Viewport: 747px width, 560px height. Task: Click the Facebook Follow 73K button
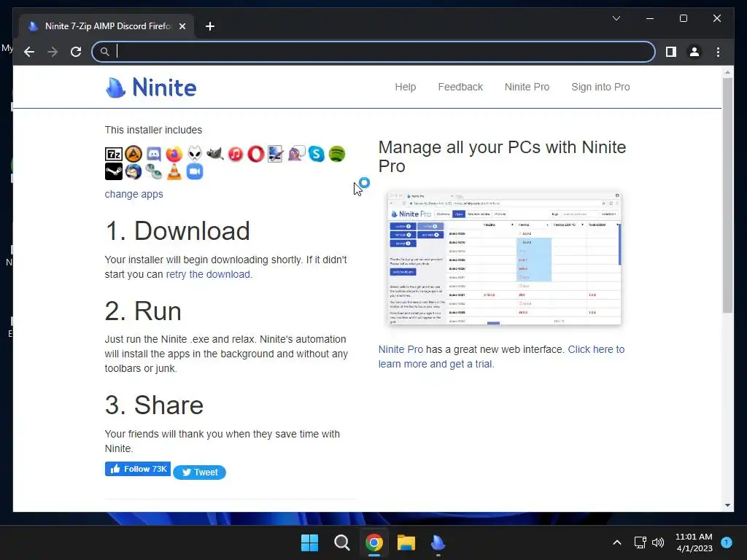138,469
